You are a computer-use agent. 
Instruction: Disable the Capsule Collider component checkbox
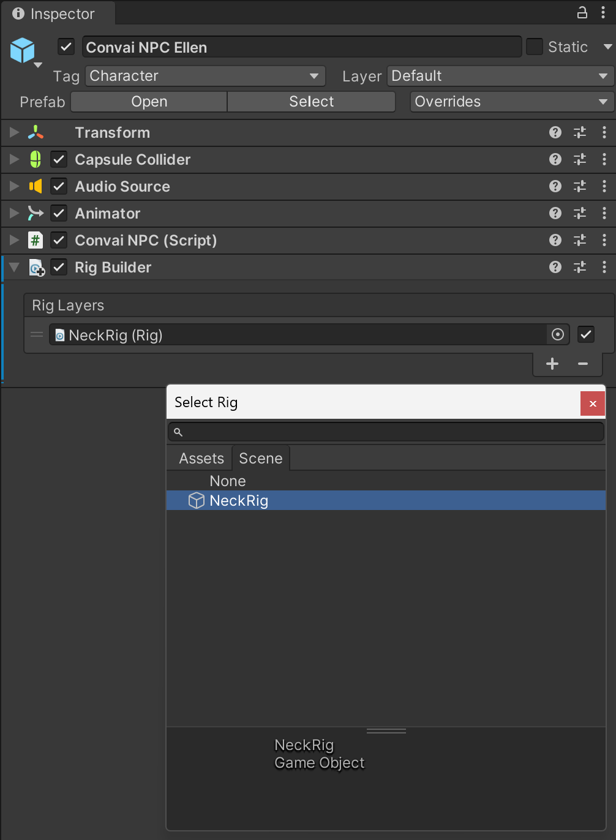click(x=59, y=159)
